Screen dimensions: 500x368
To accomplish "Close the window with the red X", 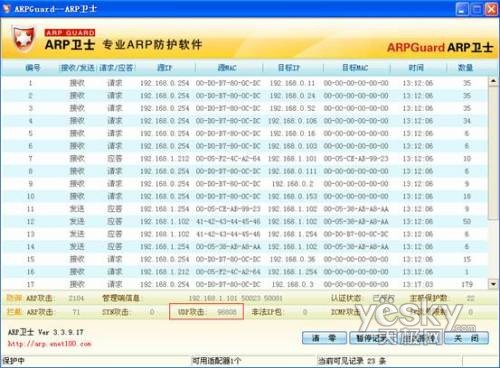I will 491,9.
